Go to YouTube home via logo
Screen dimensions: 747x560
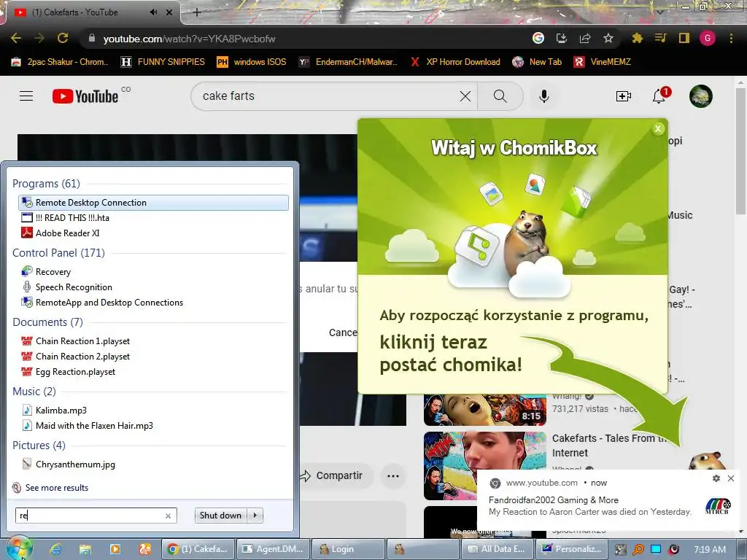(85, 96)
